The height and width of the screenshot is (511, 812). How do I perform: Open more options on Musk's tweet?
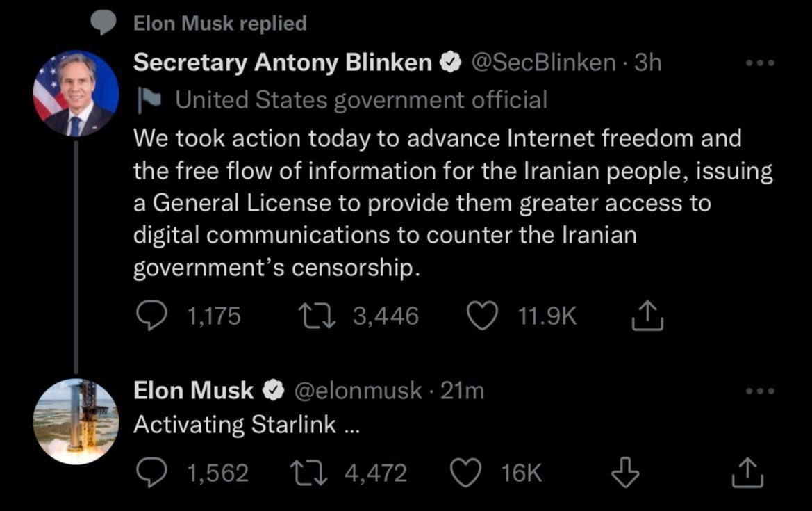(x=759, y=391)
